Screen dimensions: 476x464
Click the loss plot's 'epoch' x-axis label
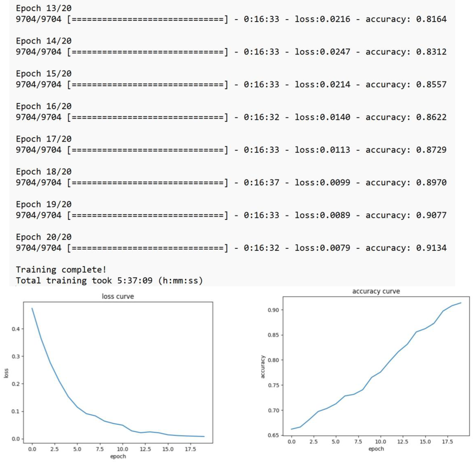118,456
